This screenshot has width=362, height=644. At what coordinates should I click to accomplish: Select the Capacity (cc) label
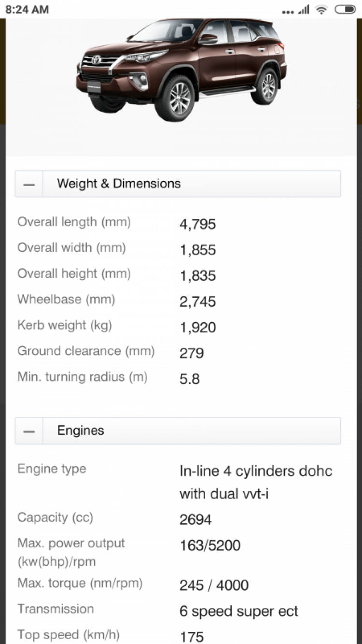[55, 517]
